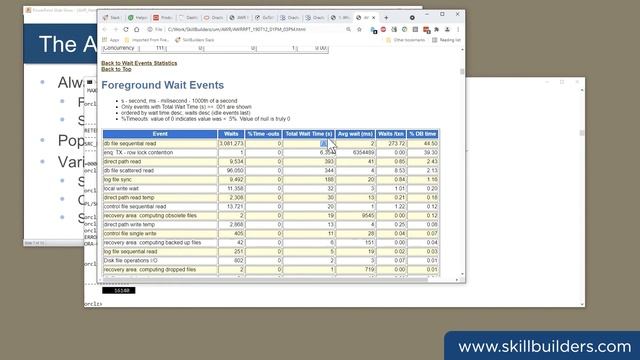Select the direct path write temp cell
The width and height of the screenshot is (640, 360).
tap(160, 224)
